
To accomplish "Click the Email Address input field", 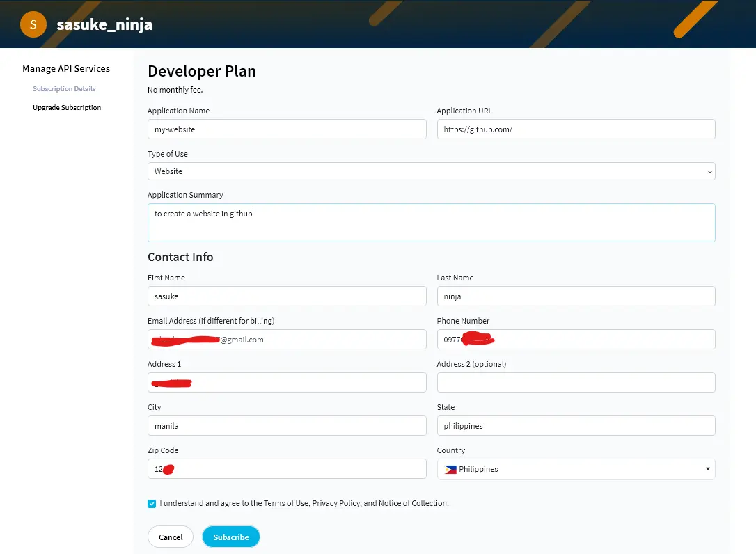I will (x=287, y=340).
